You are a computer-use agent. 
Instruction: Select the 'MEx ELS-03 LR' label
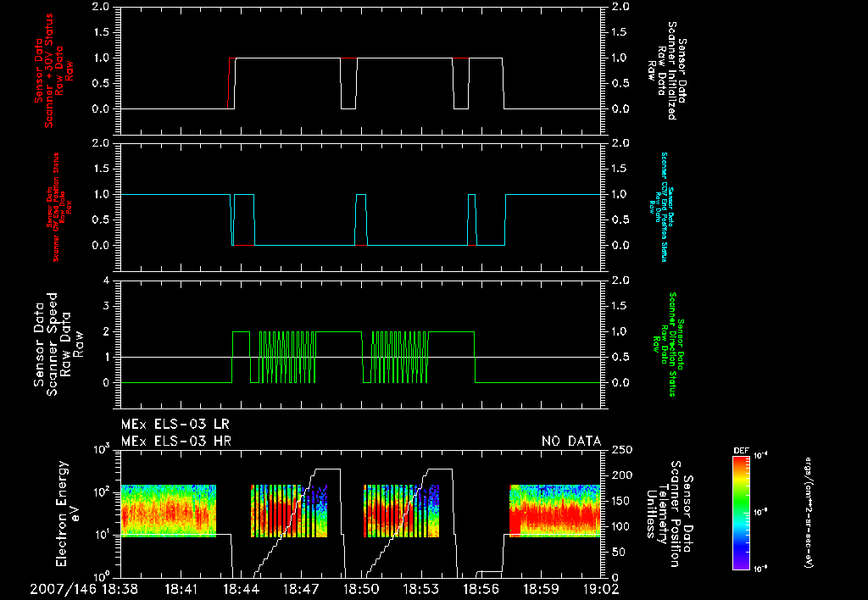[175, 425]
